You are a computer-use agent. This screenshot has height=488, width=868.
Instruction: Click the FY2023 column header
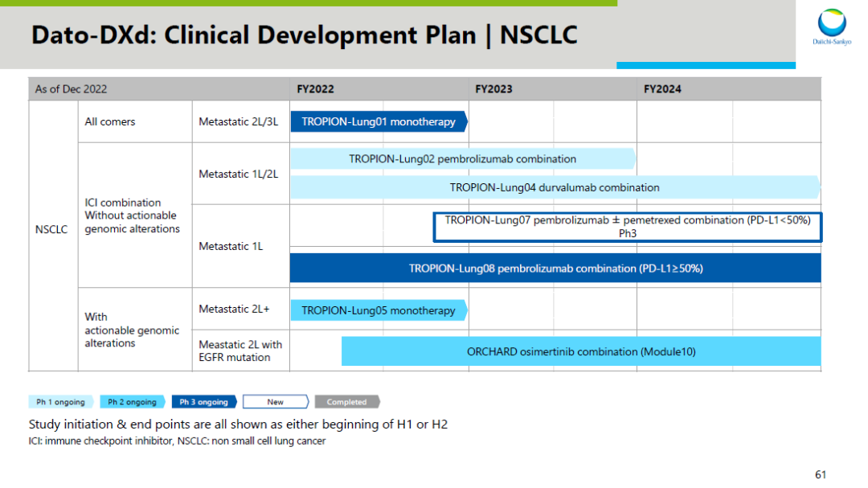[493, 89]
